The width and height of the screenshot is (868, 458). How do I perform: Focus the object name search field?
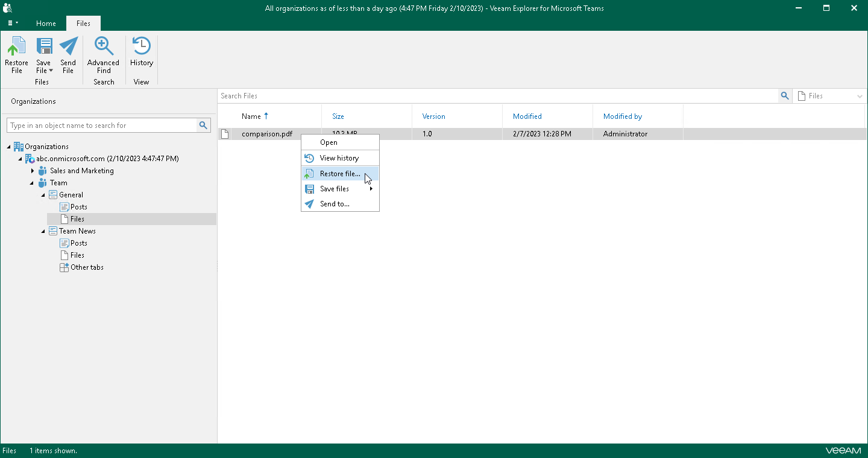pyautogui.click(x=102, y=126)
